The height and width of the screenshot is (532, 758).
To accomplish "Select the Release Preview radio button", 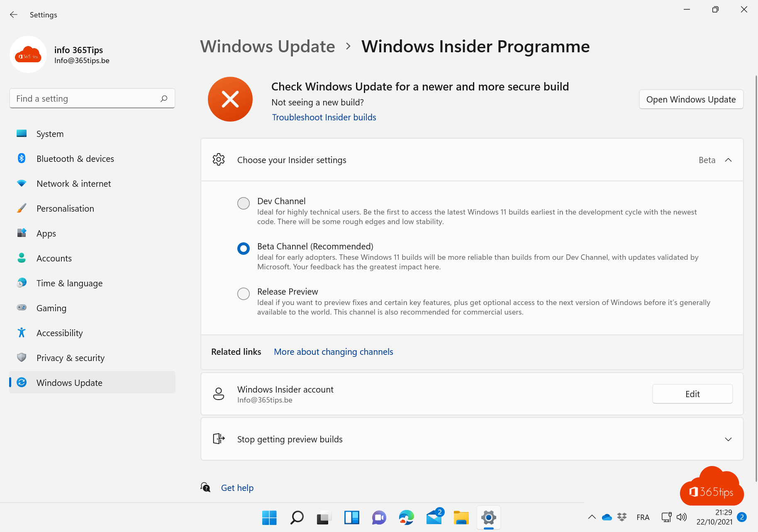I will click(x=244, y=294).
